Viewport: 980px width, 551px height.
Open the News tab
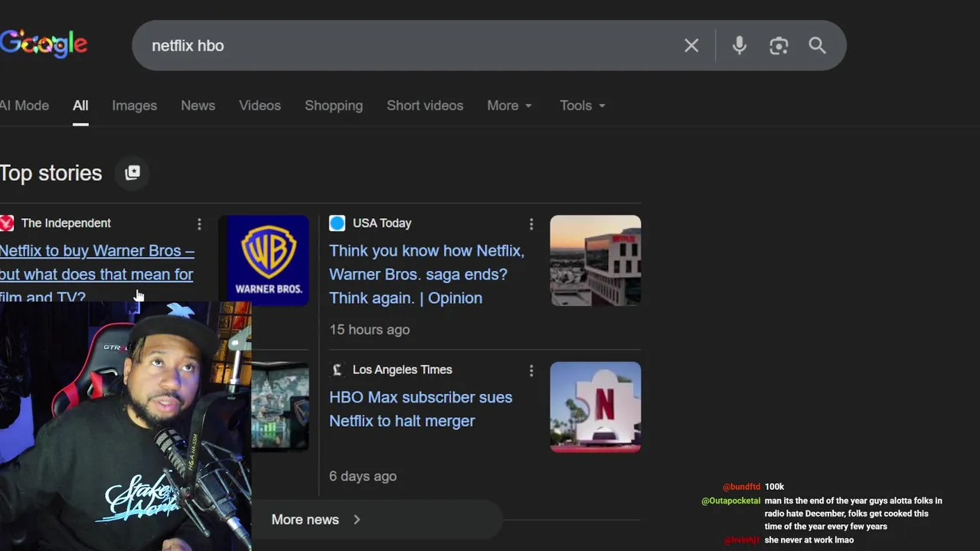click(x=198, y=106)
